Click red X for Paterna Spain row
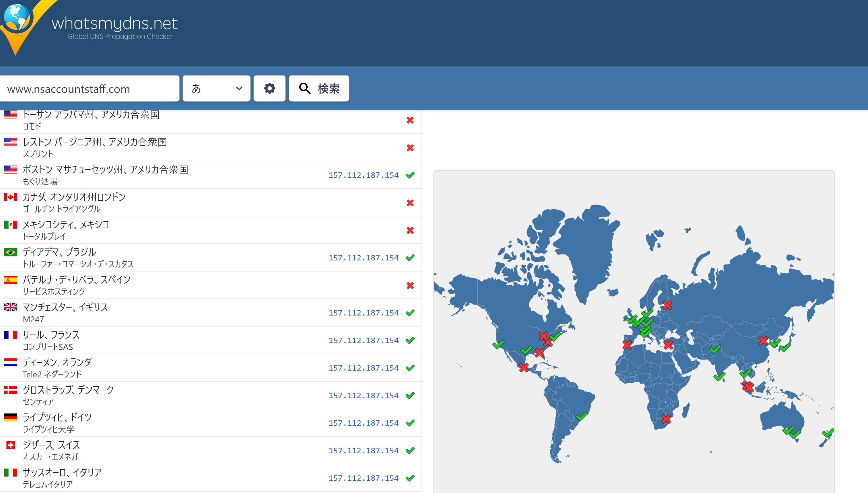Viewport: 868px width, 493px height. pos(410,285)
